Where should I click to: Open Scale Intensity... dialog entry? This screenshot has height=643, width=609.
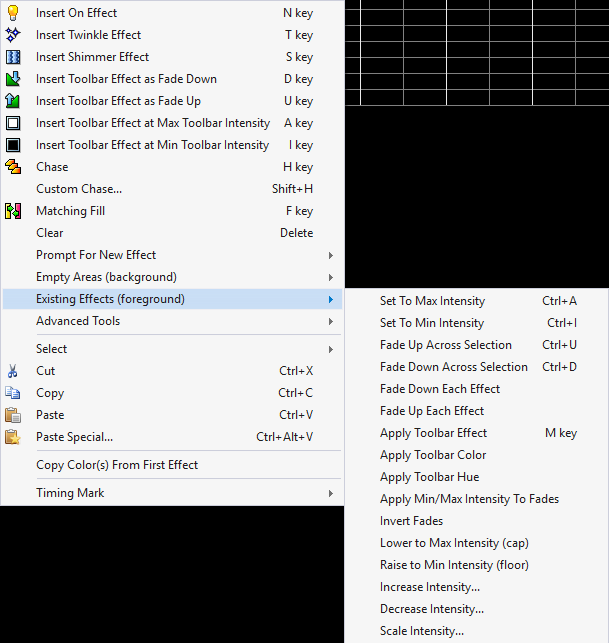point(477,631)
